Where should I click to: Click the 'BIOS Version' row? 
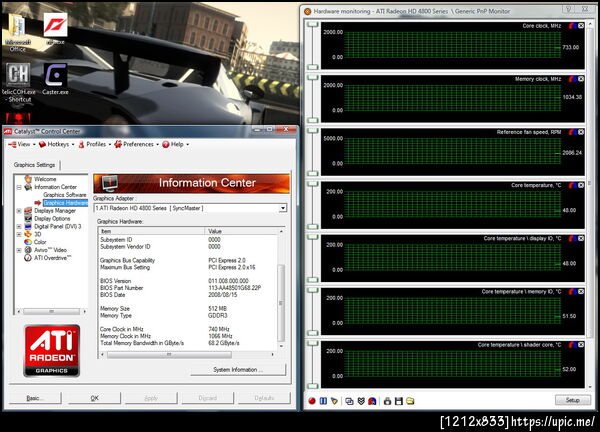click(x=188, y=281)
